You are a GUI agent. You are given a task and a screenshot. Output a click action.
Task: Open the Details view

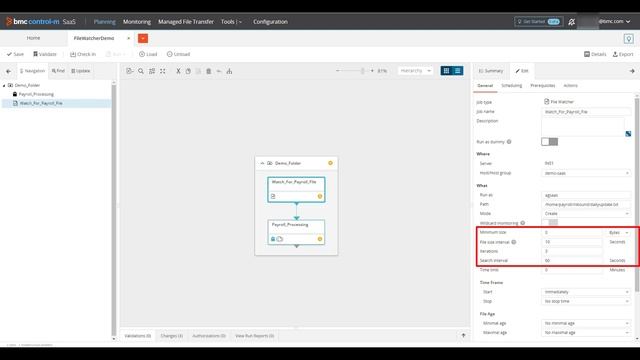(x=595, y=54)
